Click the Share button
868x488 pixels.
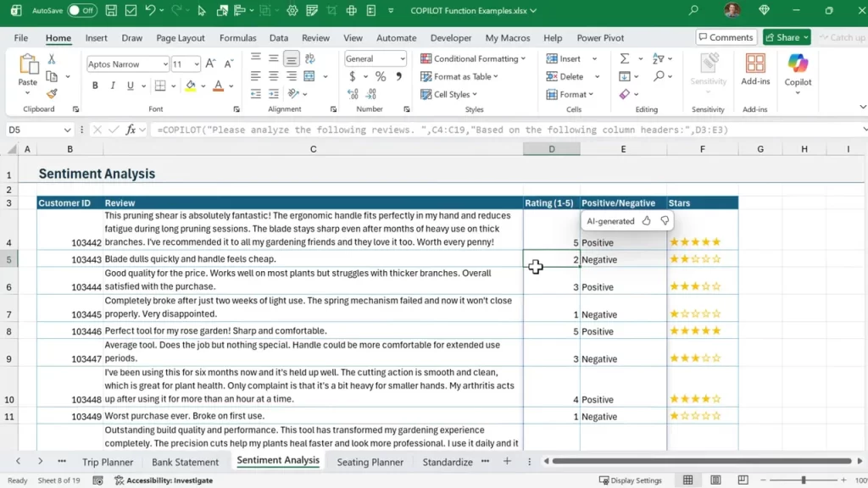click(x=782, y=37)
